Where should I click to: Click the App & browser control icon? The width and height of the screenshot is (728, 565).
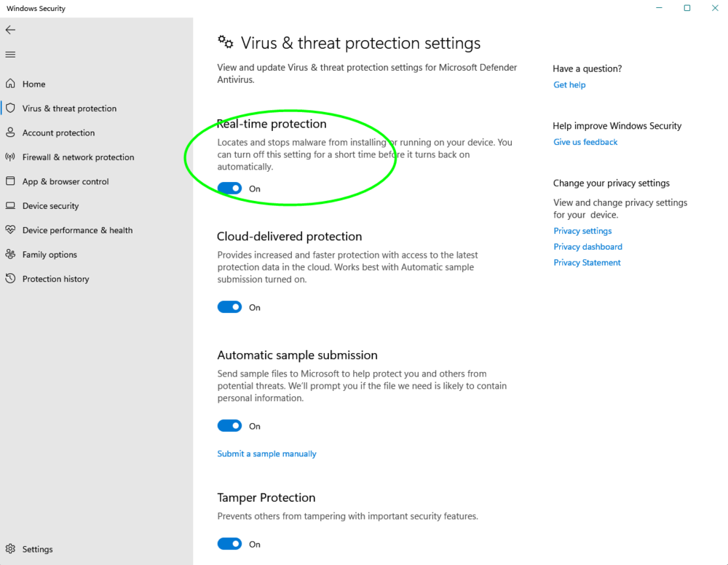[10, 181]
